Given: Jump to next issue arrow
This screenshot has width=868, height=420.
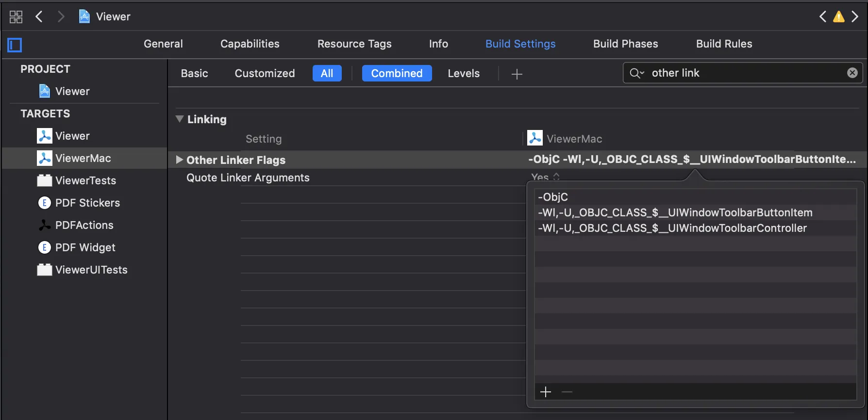Looking at the screenshot, I should click(855, 17).
